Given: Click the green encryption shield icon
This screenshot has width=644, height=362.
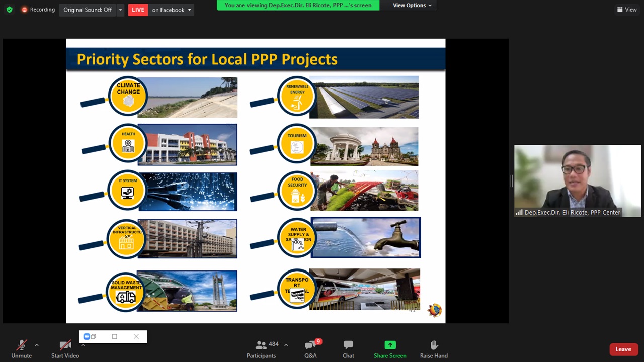Looking at the screenshot, I should [9, 10].
